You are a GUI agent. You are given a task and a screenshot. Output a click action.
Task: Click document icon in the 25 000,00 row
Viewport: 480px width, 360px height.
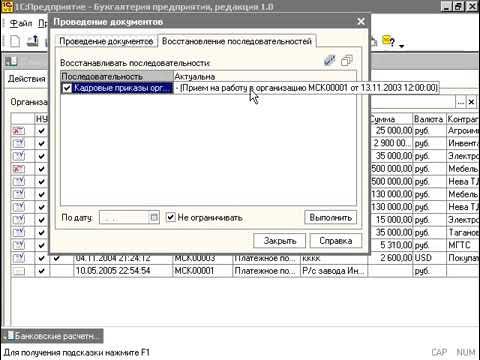tap(19, 131)
